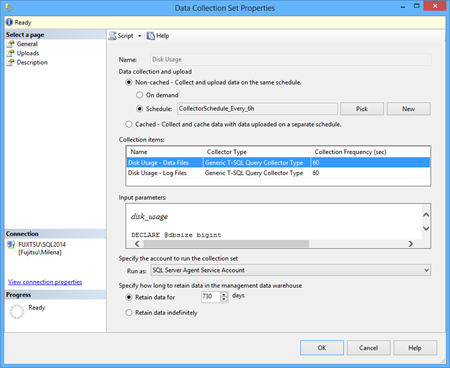Select the General page
Screen dimensions: 450x368
coord(27,44)
